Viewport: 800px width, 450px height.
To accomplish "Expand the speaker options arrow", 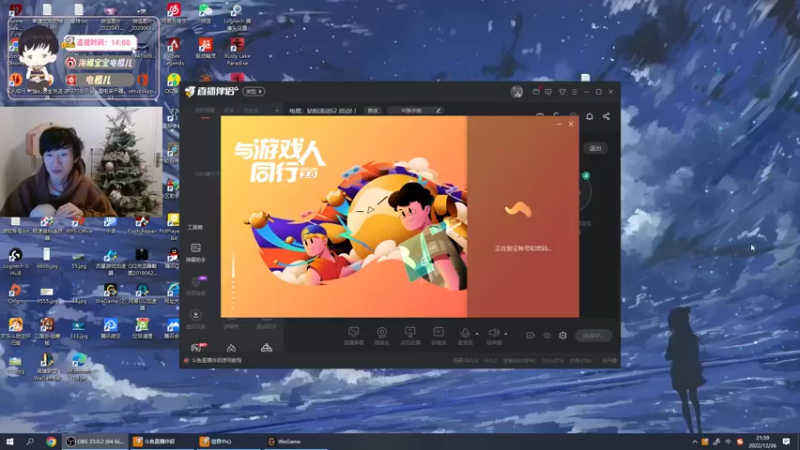I will pyautogui.click(x=506, y=334).
